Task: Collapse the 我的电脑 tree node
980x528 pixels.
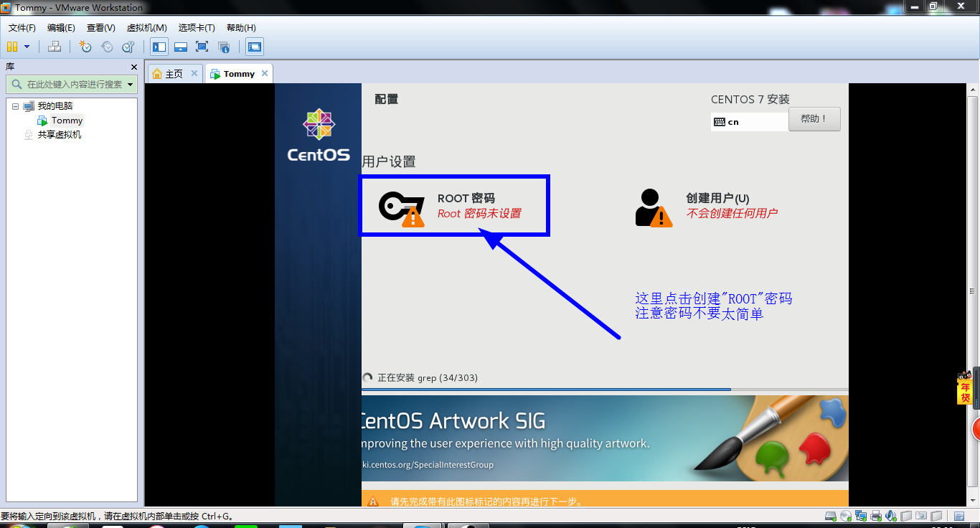Action: point(15,106)
